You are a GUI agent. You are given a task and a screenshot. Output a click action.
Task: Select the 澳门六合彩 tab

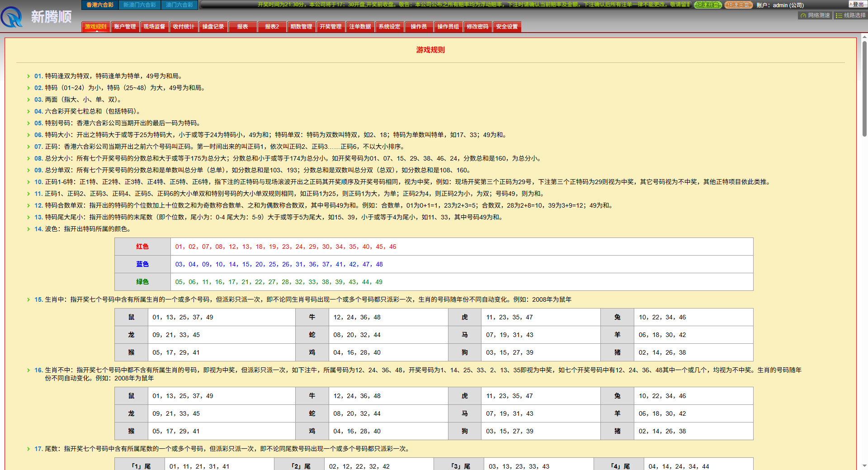(179, 5)
